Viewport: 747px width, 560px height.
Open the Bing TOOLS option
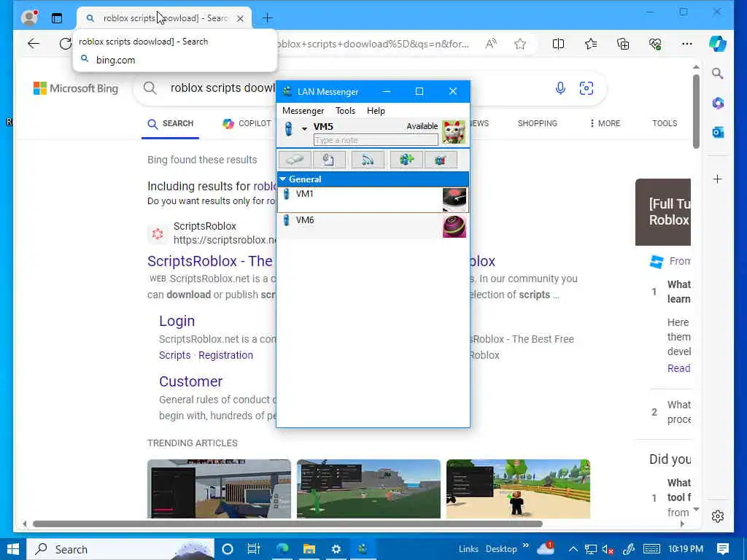(x=665, y=123)
